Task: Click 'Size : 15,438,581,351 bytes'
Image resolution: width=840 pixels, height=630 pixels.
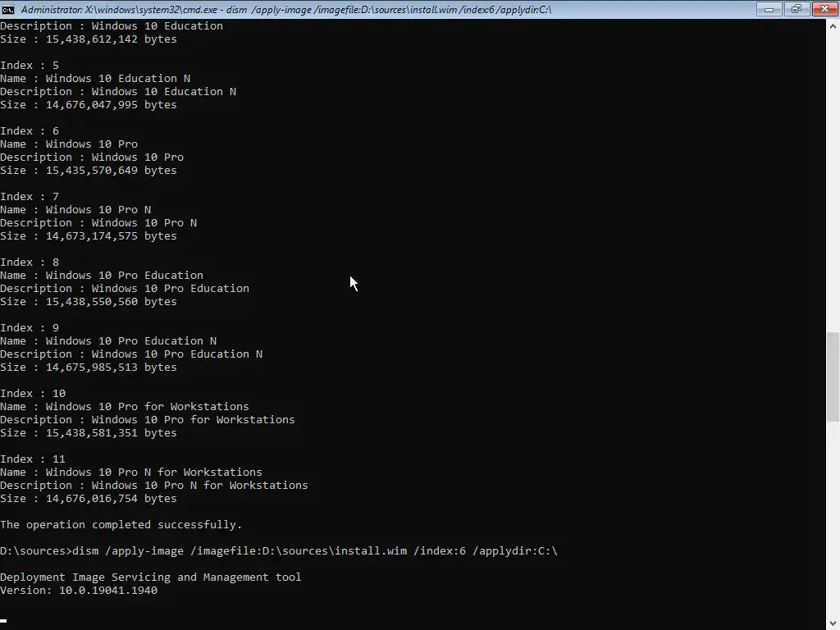Action: coord(89,433)
